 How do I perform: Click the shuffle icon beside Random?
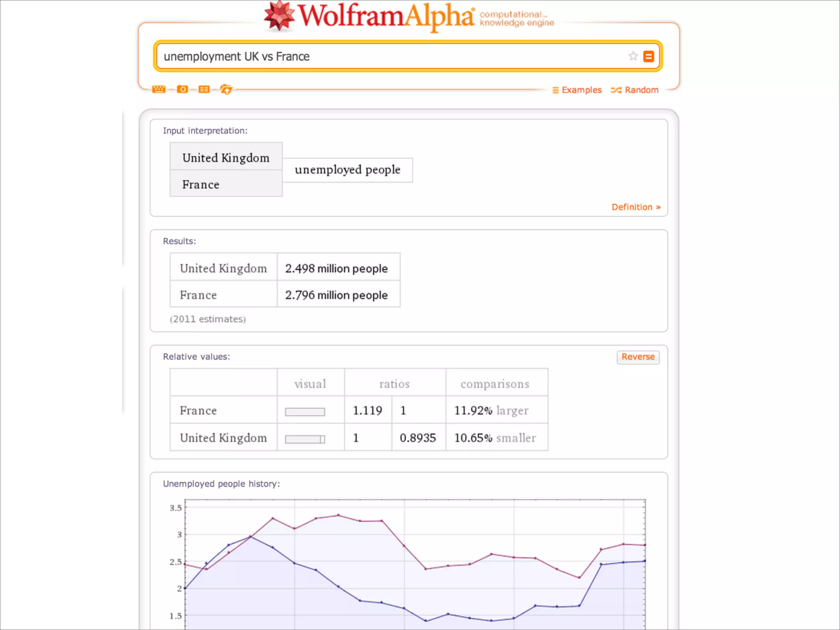click(x=616, y=90)
